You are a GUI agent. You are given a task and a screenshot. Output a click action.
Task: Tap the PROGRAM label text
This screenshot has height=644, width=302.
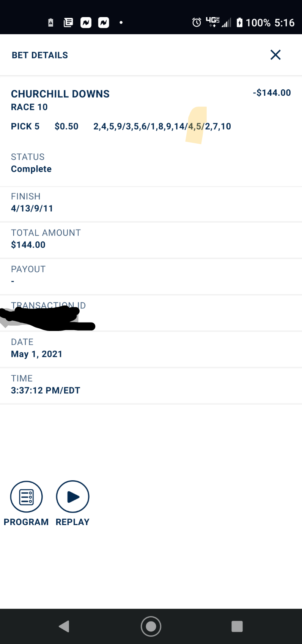[26, 522]
